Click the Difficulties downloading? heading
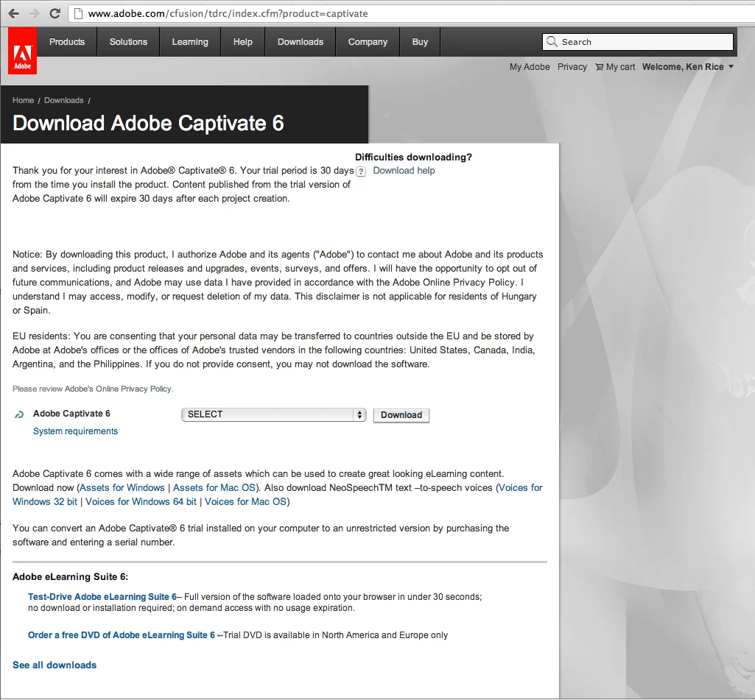This screenshot has width=755, height=700. click(x=414, y=157)
